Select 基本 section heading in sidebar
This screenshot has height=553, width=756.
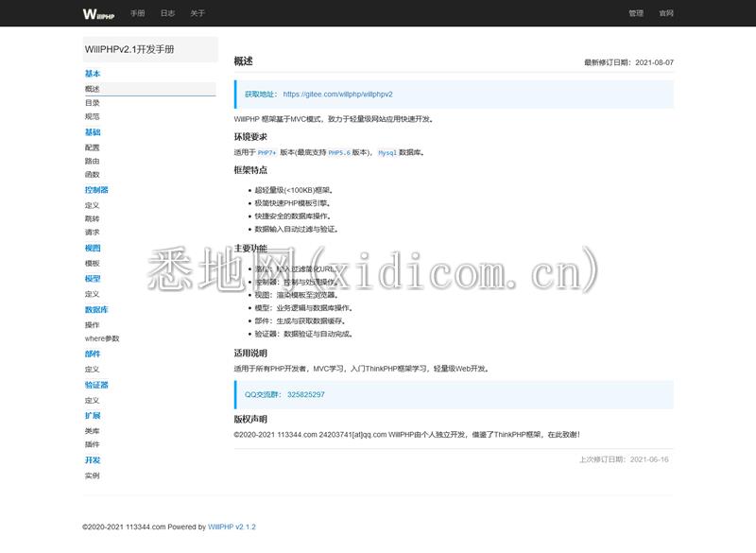tap(93, 74)
